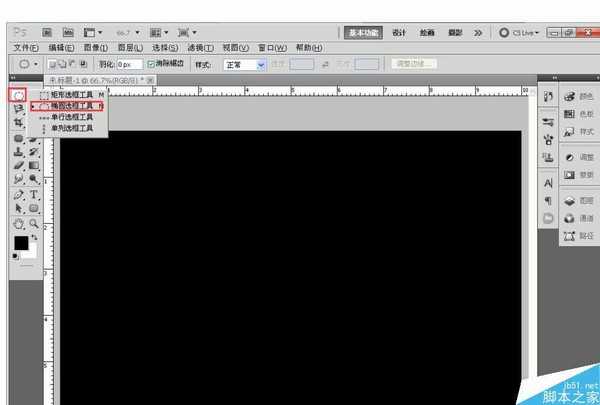This screenshot has width=600, height=405.
Task: Select the Zoom magnifier tool
Action: click(34, 223)
